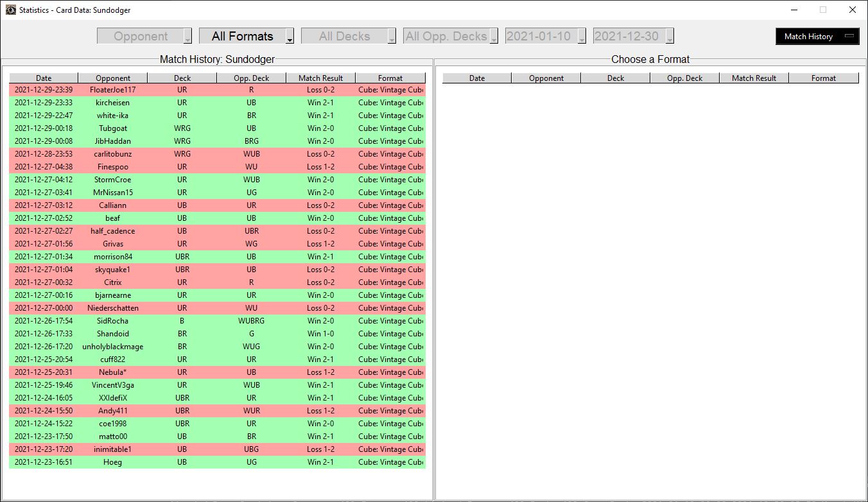Image resolution: width=868 pixels, height=502 pixels.
Task: Click the 2021-12-23-16:51 date cell
Action: pos(44,462)
